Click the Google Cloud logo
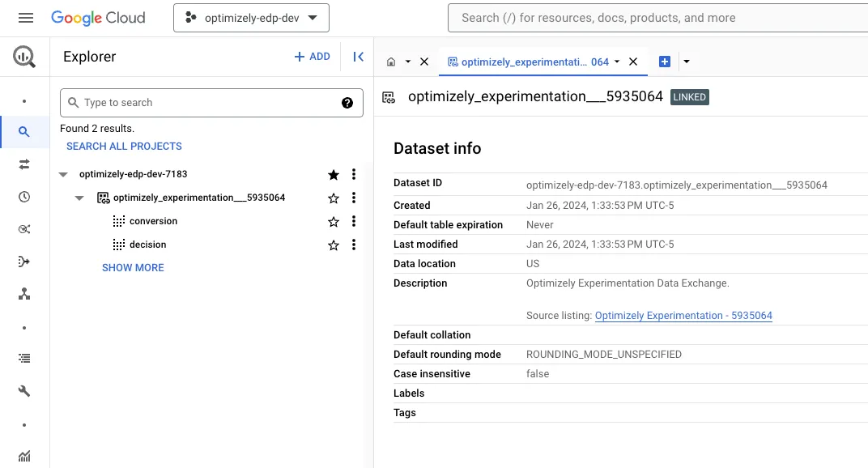This screenshot has width=868, height=468. [98, 18]
